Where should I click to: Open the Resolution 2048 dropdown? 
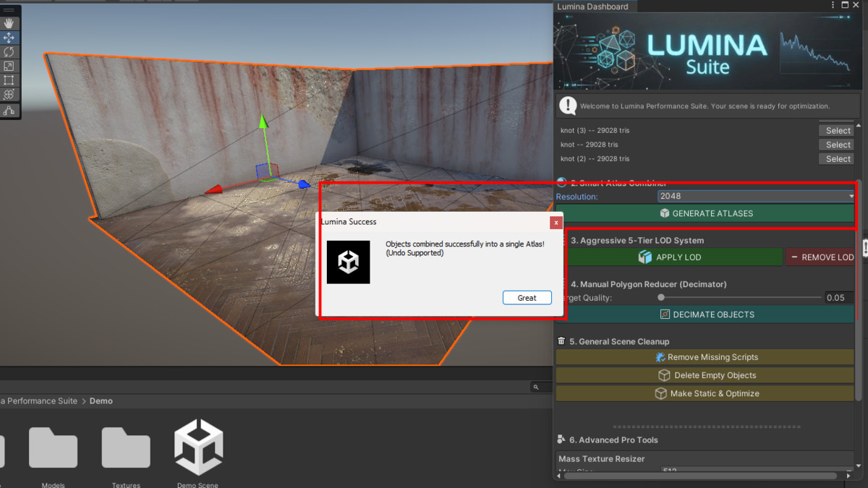tap(756, 196)
